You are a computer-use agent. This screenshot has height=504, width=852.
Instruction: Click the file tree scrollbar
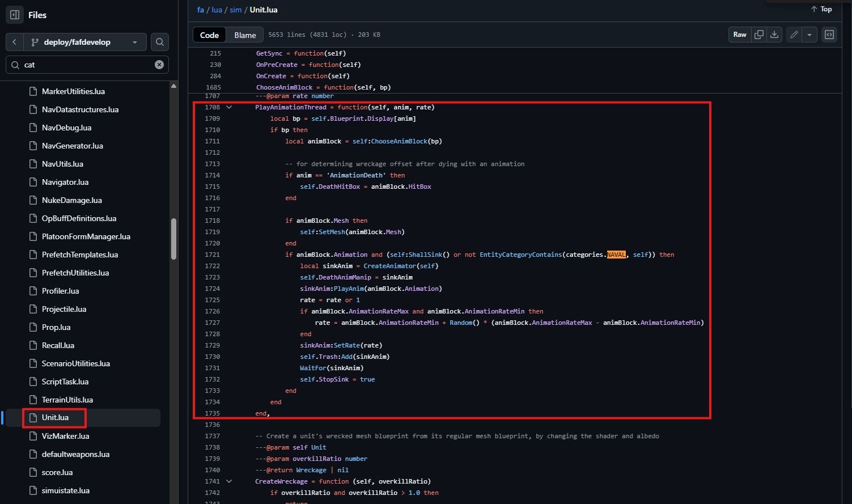coord(173,239)
